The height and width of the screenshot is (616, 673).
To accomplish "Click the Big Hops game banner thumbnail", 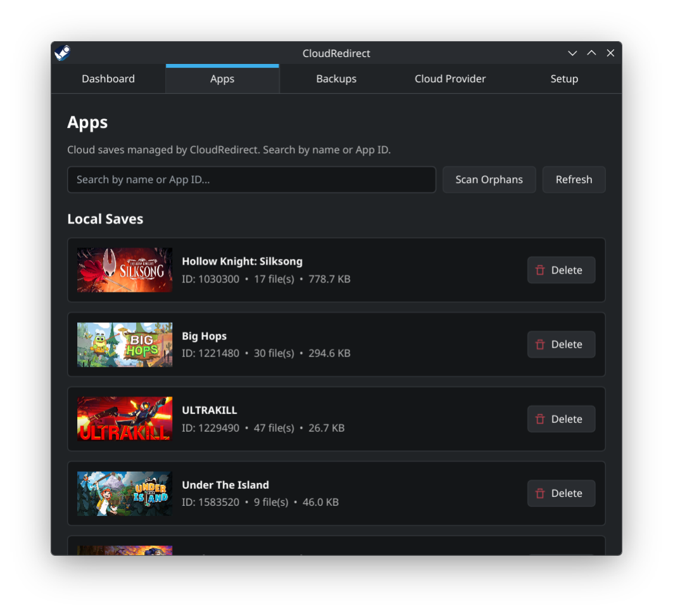I will coord(125,344).
